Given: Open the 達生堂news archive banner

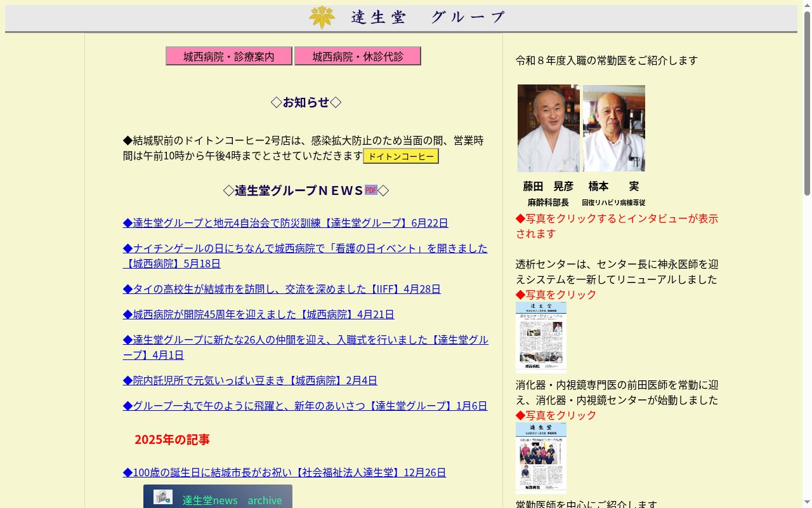Looking at the screenshot, I should point(218,497).
